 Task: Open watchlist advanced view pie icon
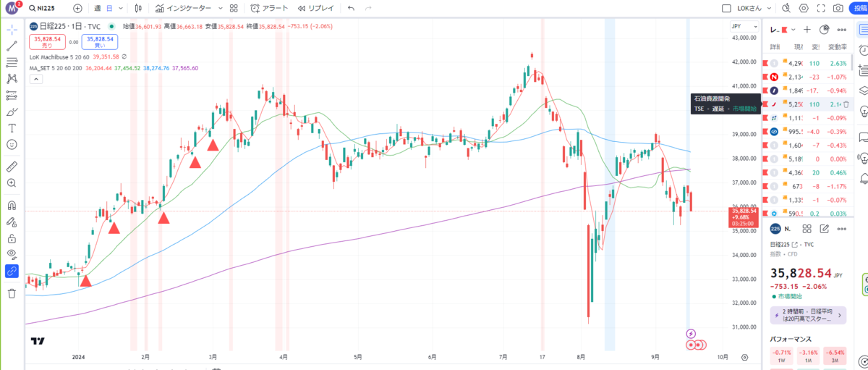(825, 30)
